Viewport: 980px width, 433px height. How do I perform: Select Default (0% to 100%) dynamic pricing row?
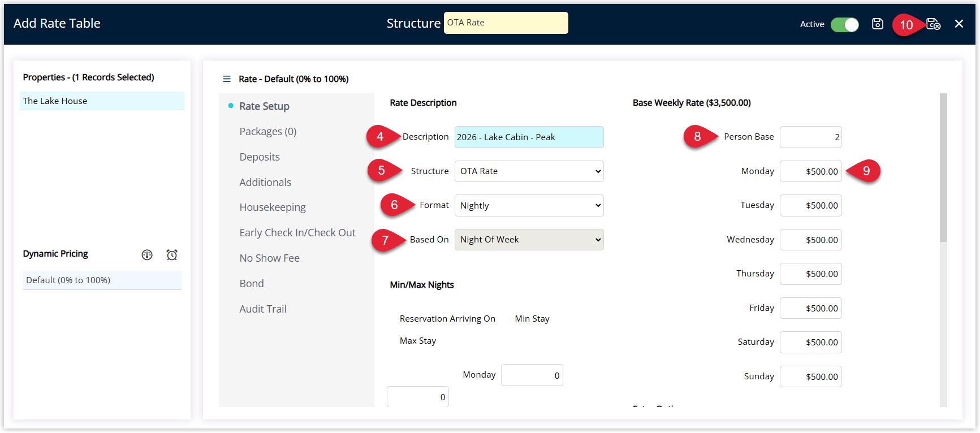click(102, 280)
